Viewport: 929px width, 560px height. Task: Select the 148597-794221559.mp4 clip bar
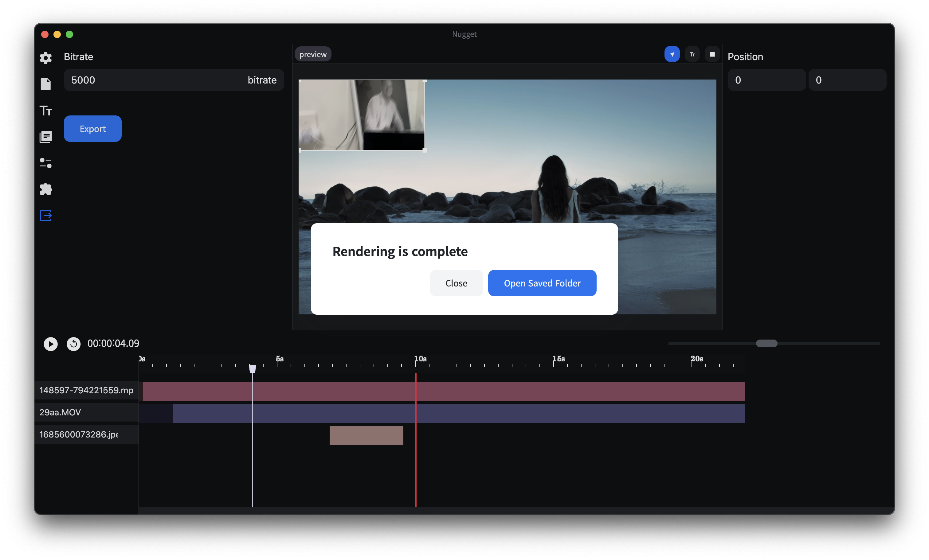click(x=444, y=391)
